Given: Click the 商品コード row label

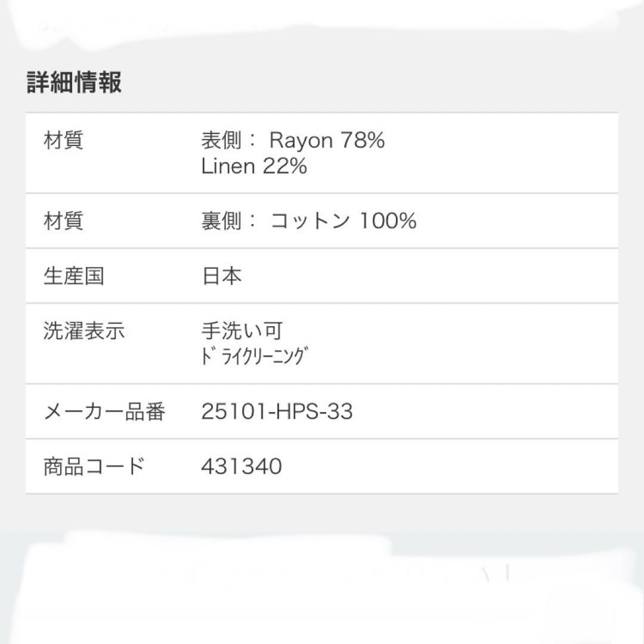Looking at the screenshot, I should (94, 466).
